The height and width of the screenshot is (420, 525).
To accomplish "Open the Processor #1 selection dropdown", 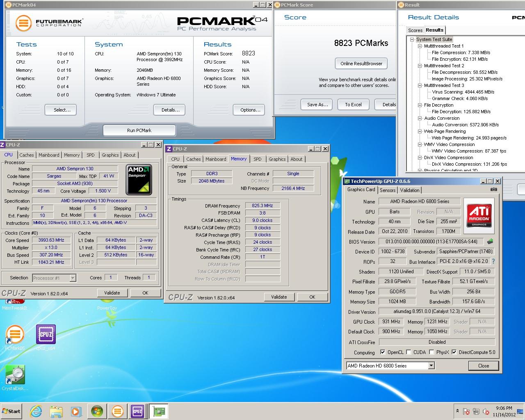I will [x=73, y=278].
